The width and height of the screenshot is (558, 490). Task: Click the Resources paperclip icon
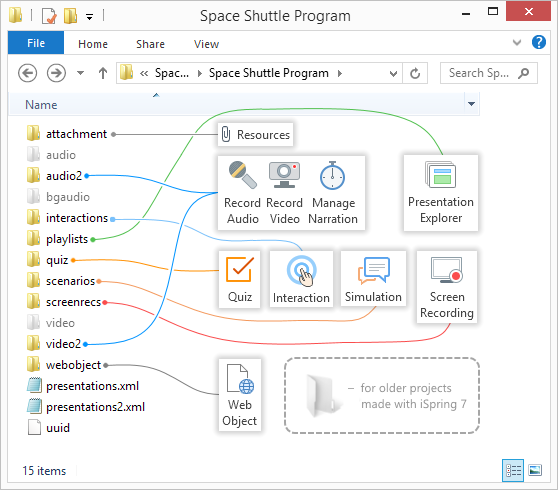(226, 135)
